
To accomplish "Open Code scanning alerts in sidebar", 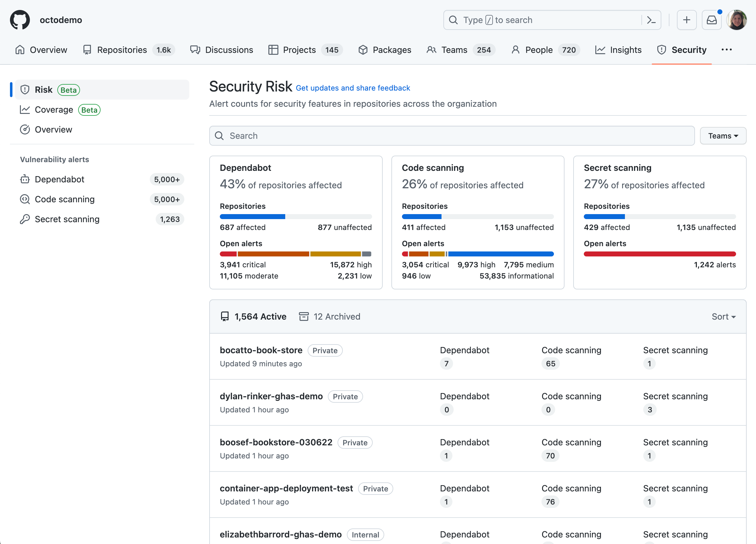I will pyautogui.click(x=102, y=199).
